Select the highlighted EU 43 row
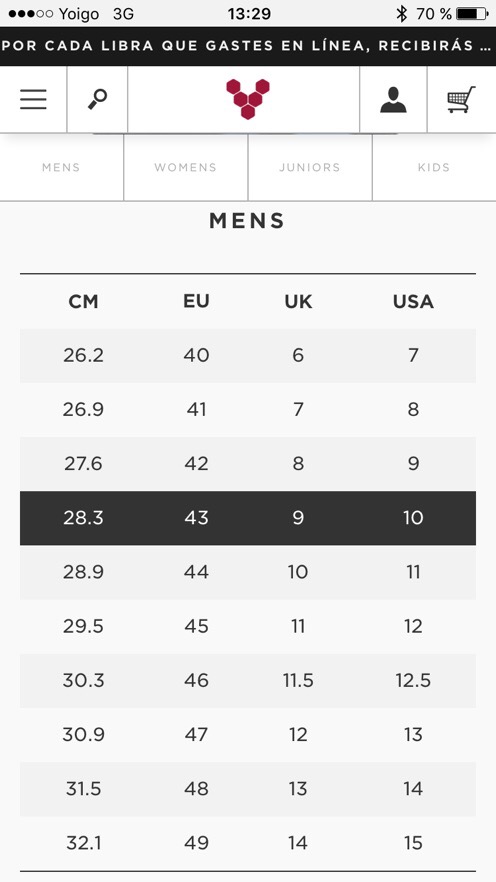 [248, 518]
